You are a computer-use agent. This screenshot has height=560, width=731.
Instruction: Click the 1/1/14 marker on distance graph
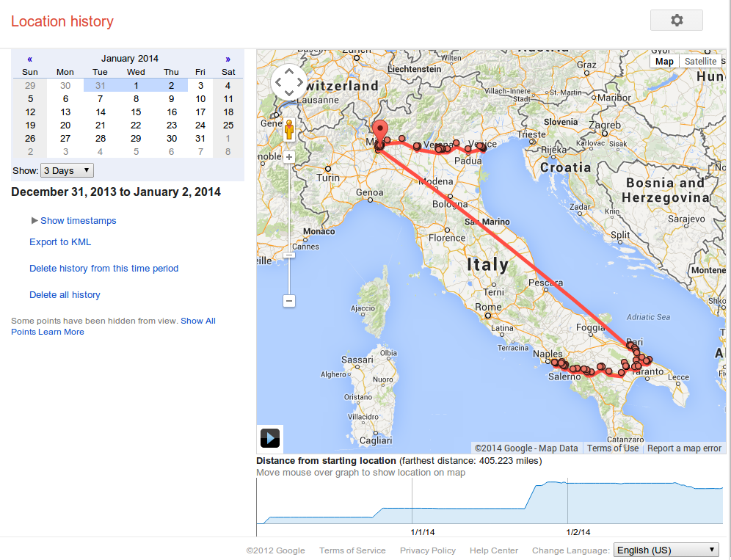click(422, 532)
